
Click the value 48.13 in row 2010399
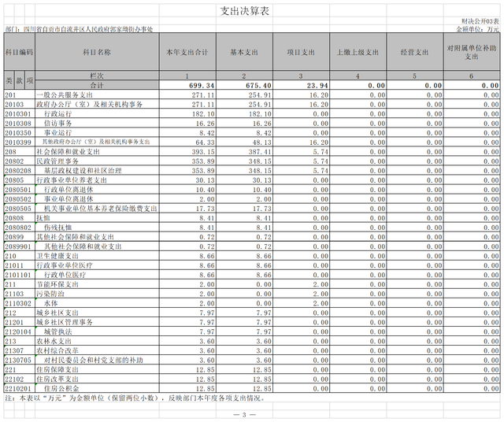click(x=261, y=143)
